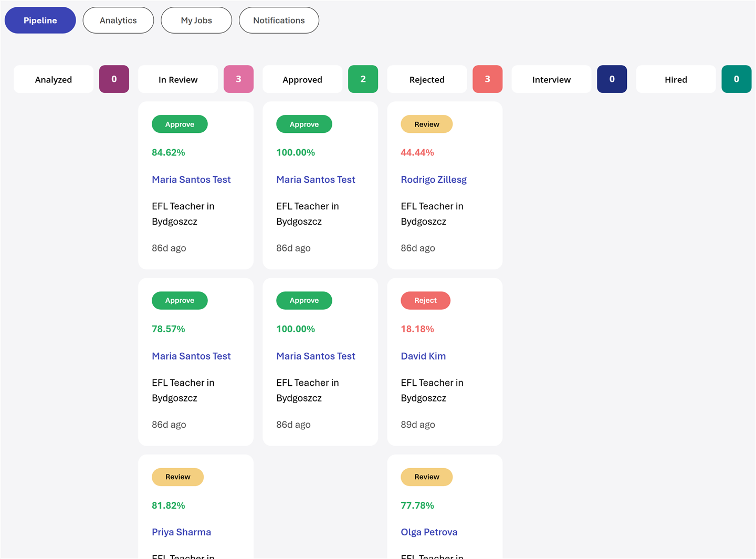Open Rodrigo Zillesg candidate profile
756x559 pixels.
(x=434, y=180)
